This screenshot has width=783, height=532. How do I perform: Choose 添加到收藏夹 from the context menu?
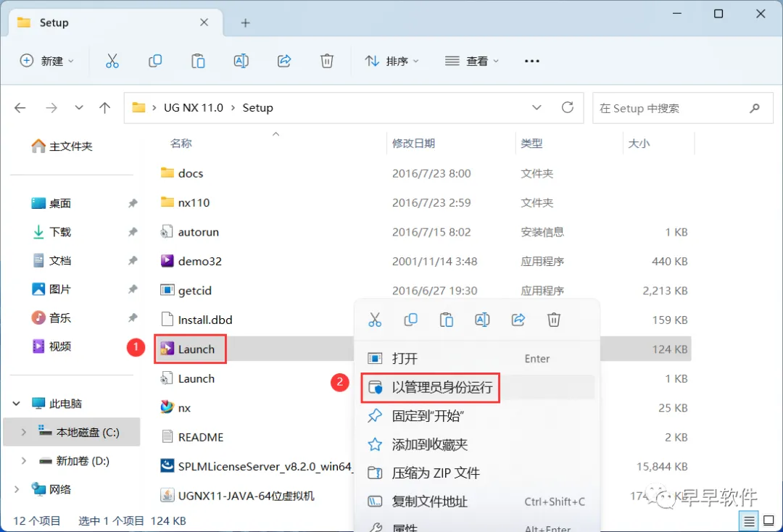477,444
